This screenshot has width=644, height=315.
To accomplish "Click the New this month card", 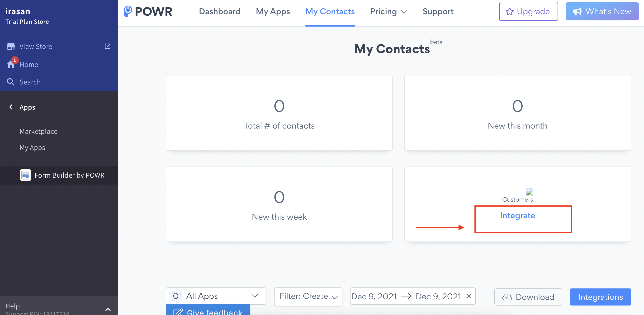I will 517,113.
